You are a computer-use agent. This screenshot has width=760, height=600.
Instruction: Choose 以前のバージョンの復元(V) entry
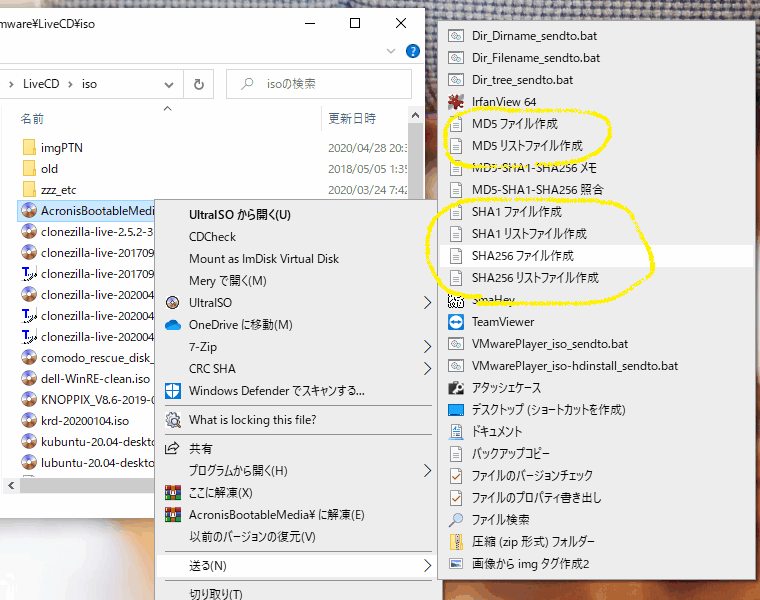pos(252,537)
